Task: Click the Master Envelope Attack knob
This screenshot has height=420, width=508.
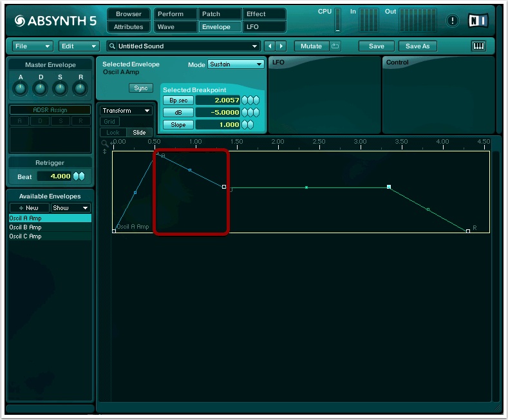Action: (x=21, y=87)
